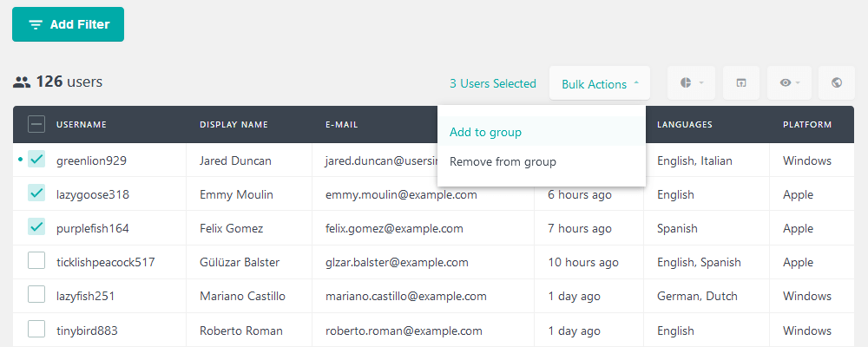Click display name Mariano Castillo
This screenshot has width=868, height=347.
pyautogui.click(x=242, y=297)
